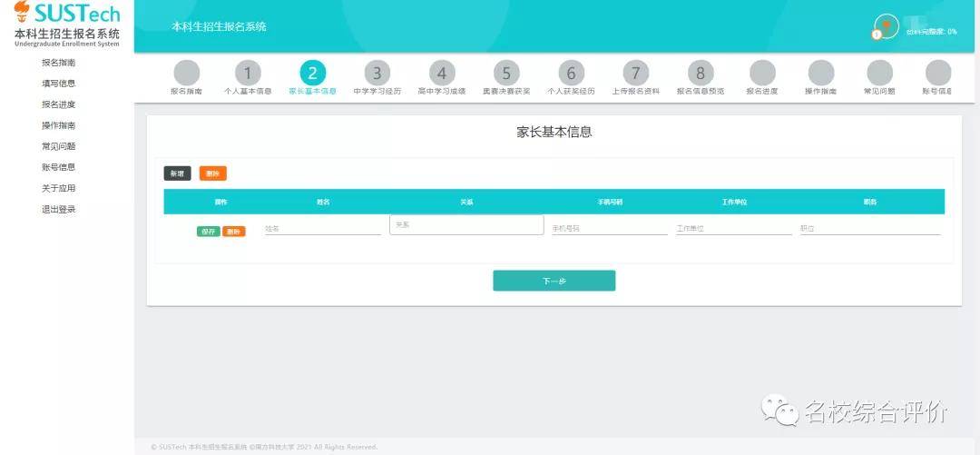The image size is (980, 455).
Task: Click the step 1 个人基本信息 circle
Action: coord(248,74)
